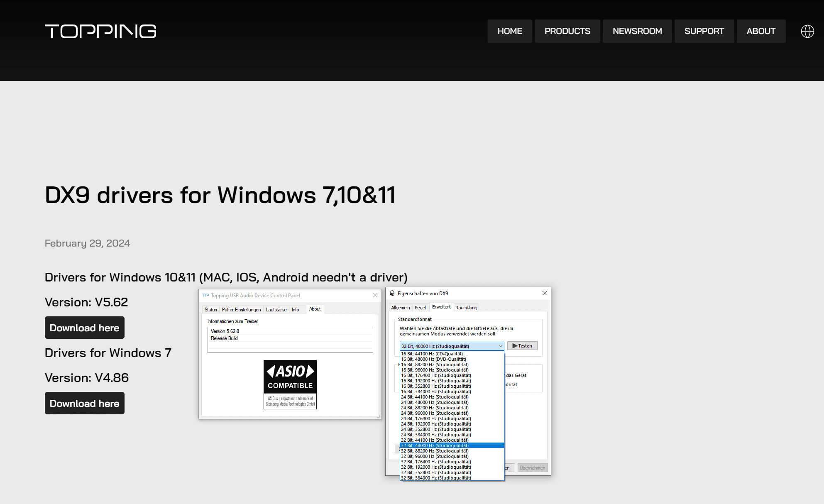Open the PRODUCTS menu
Screen dimensions: 824x504
567,31
